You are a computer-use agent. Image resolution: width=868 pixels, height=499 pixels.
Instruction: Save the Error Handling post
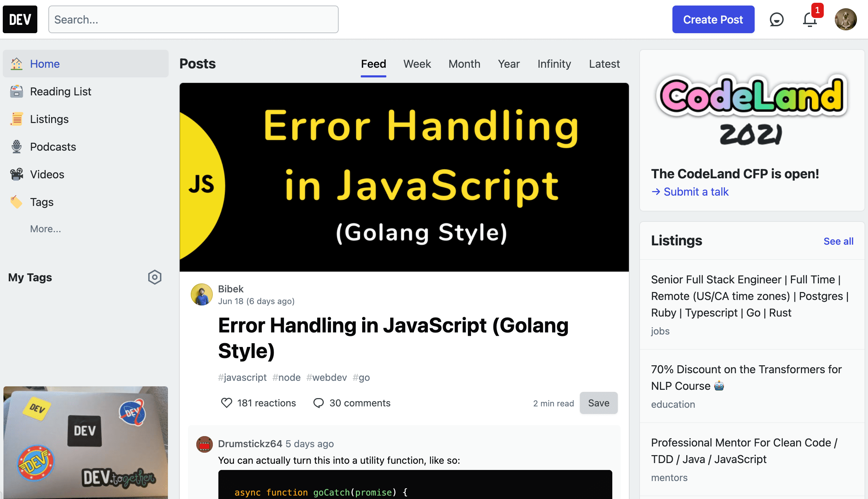click(598, 403)
